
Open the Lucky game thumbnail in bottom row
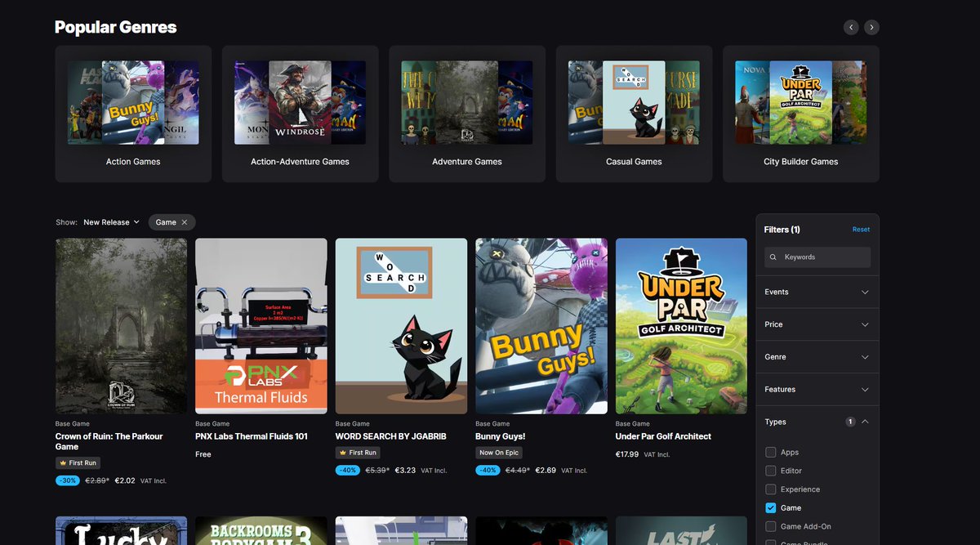(121, 531)
